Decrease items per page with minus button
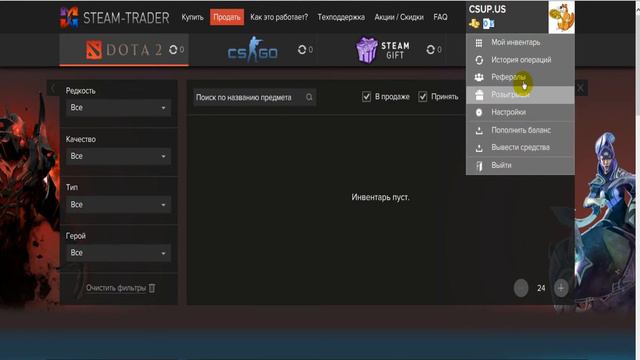Image resolution: width=640 pixels, height=360 pixels. pyautogui.click(x=521, y=288)
